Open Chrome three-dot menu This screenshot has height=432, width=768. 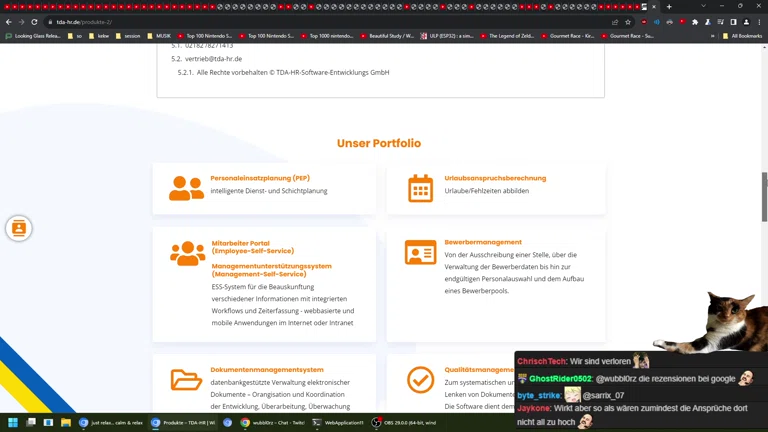(x=759, y=22)
